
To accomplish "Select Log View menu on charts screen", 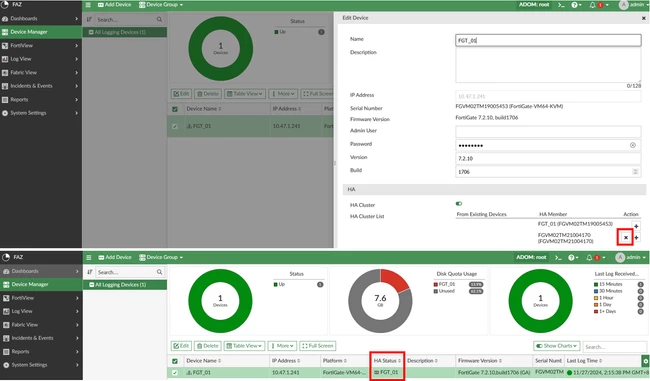I will pyautogui.click(x=41, y=311).
